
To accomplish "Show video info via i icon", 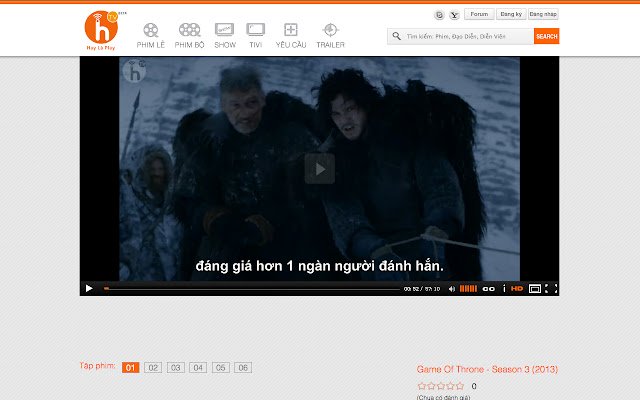I will pyautogui.click(x=504, y=289).
